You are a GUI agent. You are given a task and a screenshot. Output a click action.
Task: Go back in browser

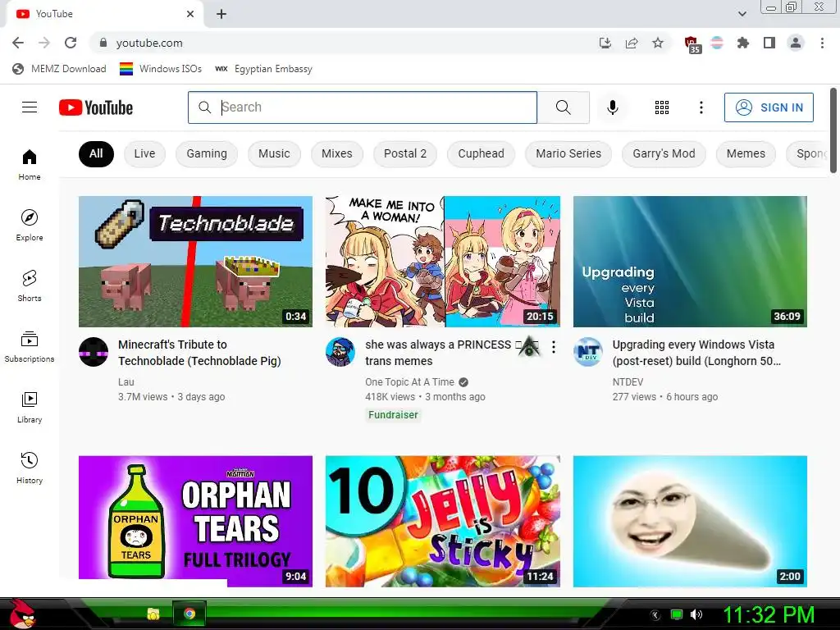click(18, 43)
